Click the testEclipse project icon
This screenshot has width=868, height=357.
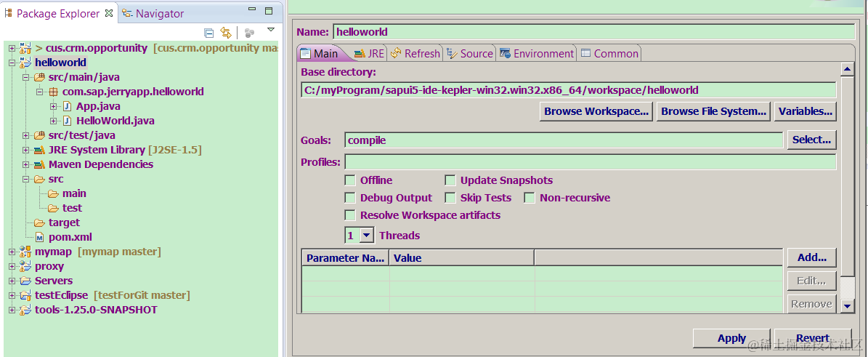pos(25,295)
